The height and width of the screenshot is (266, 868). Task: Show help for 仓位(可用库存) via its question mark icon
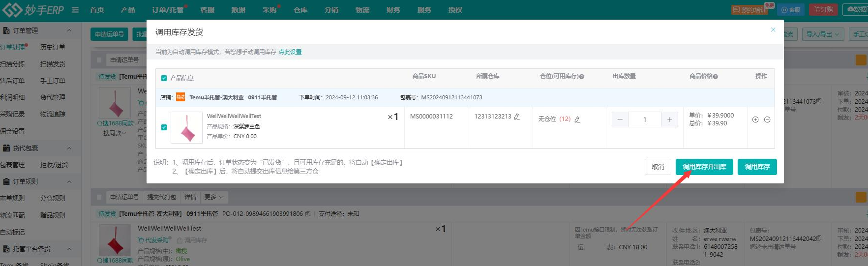[582, 77]
